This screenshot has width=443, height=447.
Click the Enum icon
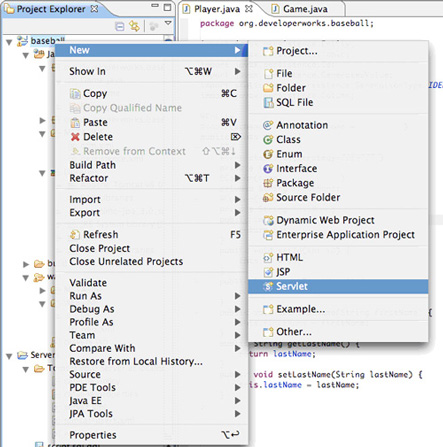[x=268, y=154]
